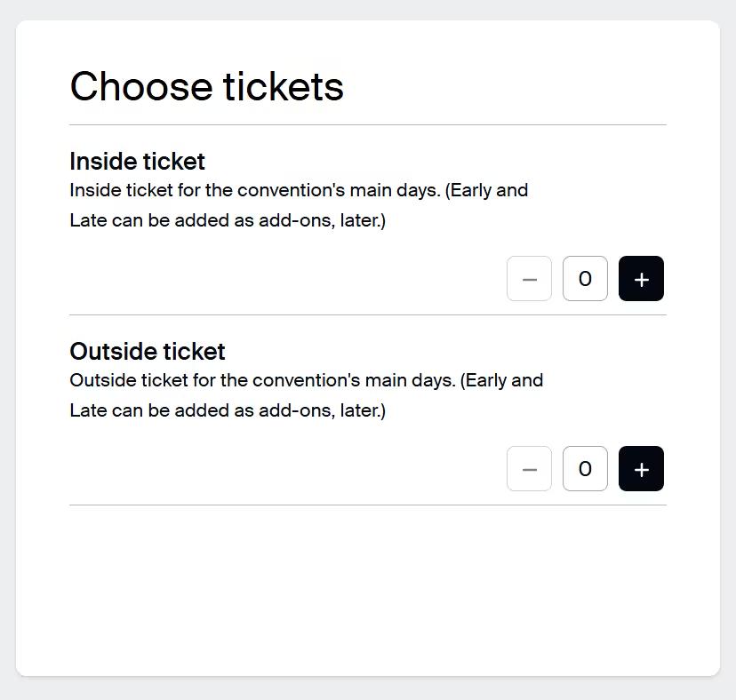Screen dimensions: 736x700
Task: Focus the zero value beside Inside ticket plus
Action: 585,279
